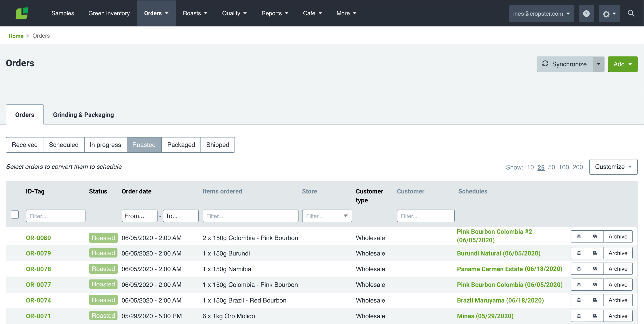
Task: Click the Items ordered filter input
Action: [250, 216]
